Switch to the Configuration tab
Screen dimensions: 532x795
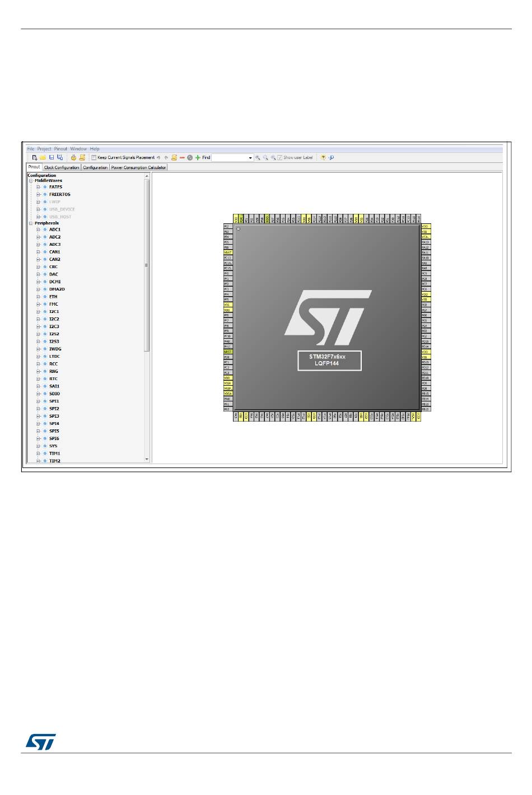95,167
